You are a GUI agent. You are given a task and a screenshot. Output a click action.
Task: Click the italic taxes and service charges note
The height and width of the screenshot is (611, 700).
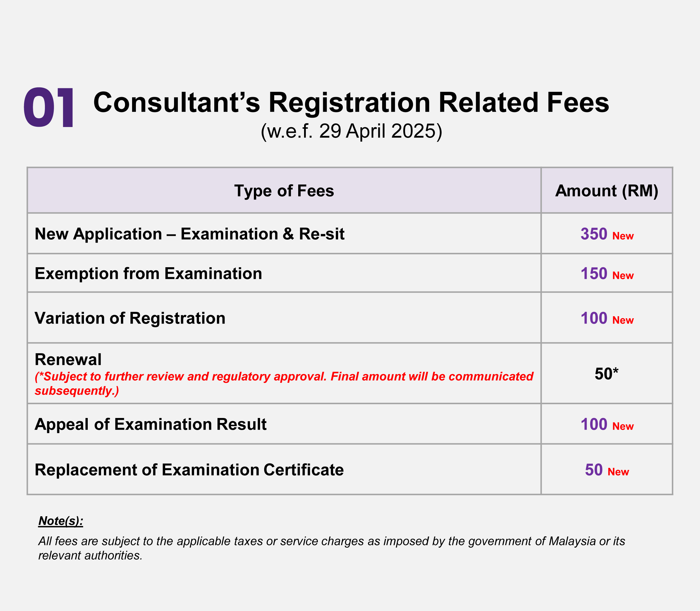tap(332, 548)
